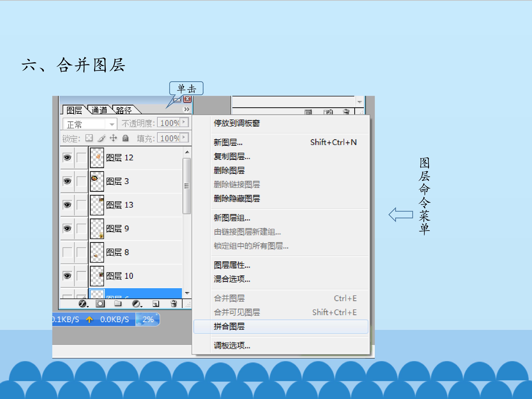The height and width of the screenshot is (399, 532).
Task: Click the lock transparent pixels icon
Action: point(89,138)
